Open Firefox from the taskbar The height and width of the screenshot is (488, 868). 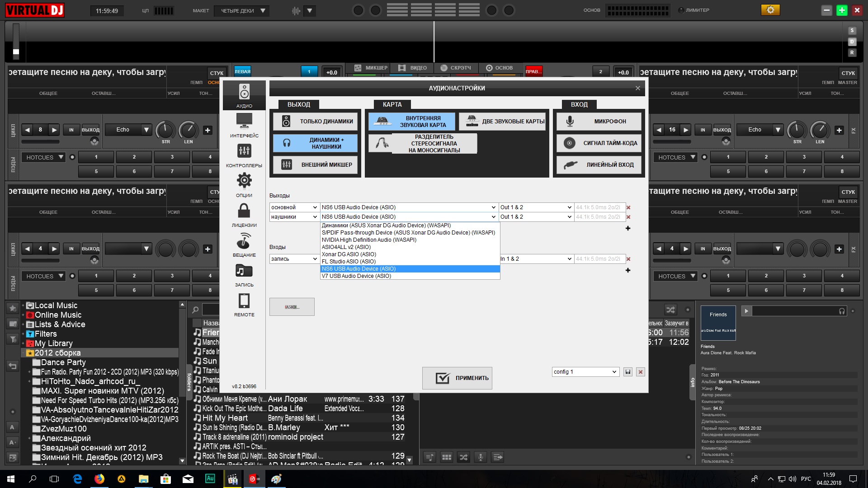[99, 479]
